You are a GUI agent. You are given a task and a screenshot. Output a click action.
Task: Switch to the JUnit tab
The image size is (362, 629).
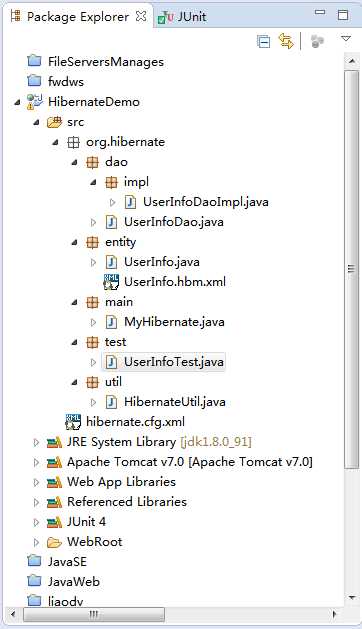coord(183,17)
